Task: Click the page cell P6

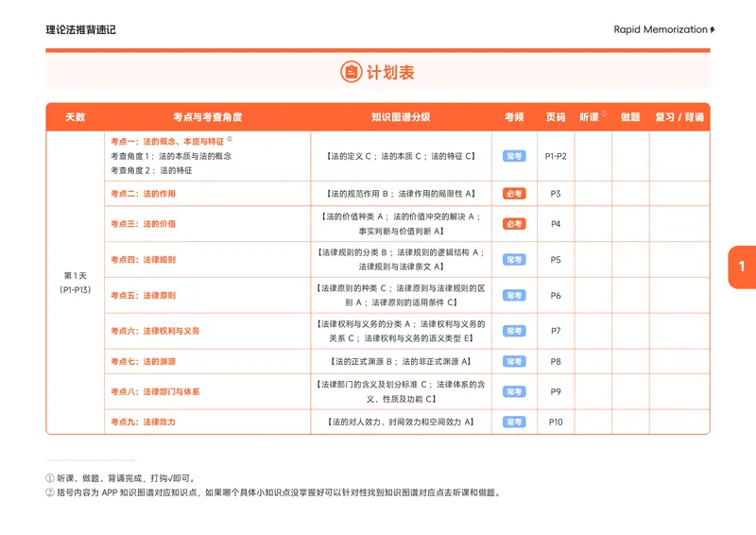Action: click(x=556, y=295)
